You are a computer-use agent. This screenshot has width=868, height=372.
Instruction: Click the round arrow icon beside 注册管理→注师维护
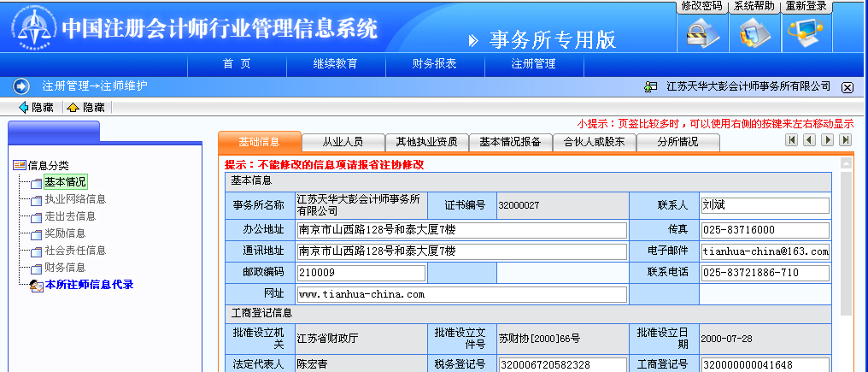click(21, 86)
